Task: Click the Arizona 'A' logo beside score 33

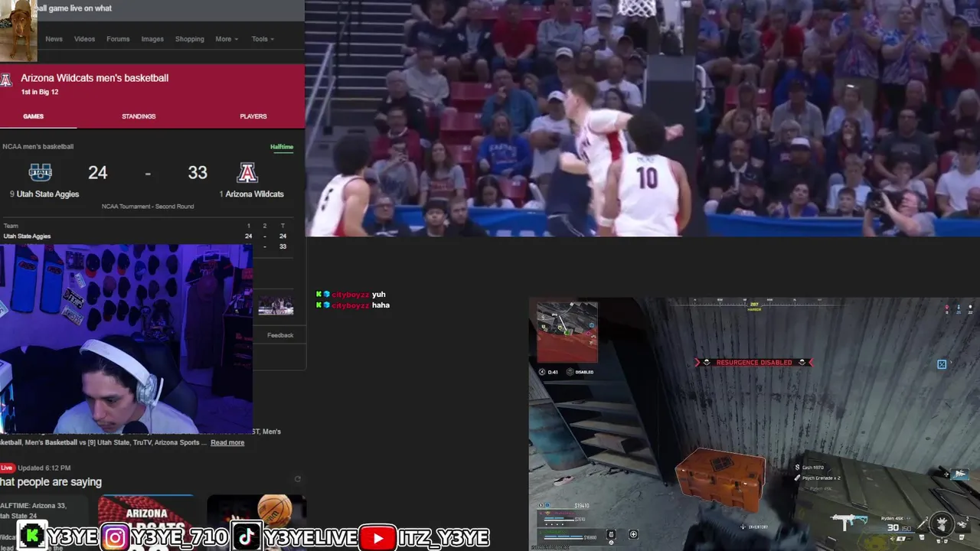Action: coord(247,172)
